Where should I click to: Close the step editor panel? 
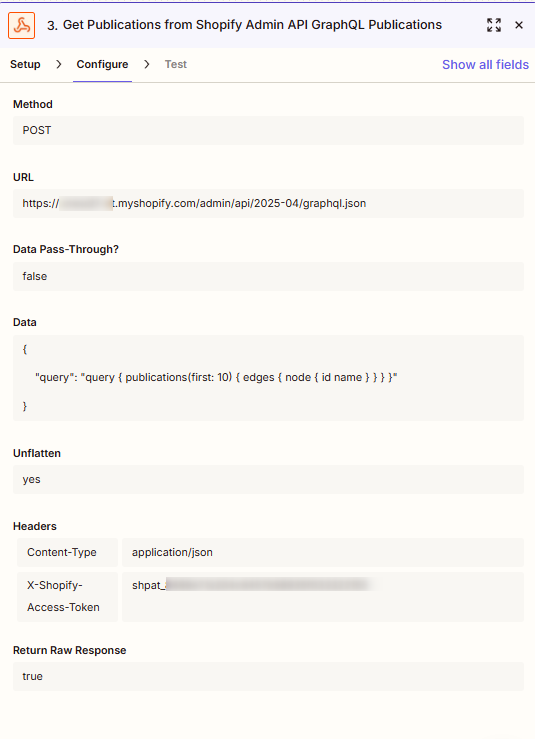519,25
